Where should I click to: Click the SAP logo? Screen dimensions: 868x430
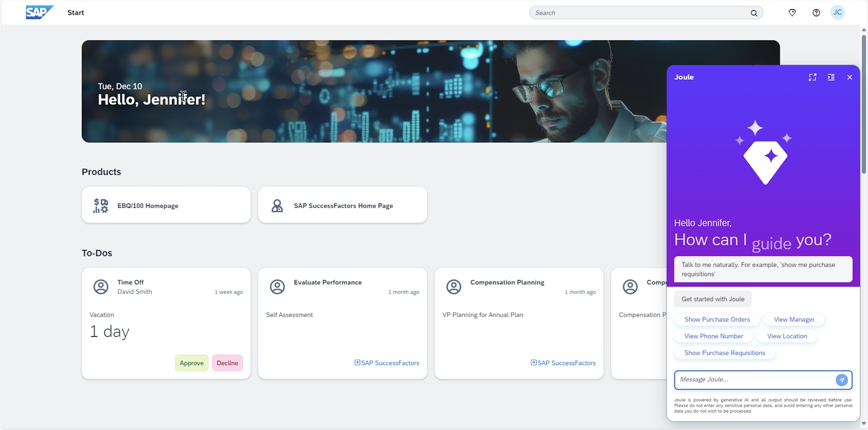[x=40, y=12]
